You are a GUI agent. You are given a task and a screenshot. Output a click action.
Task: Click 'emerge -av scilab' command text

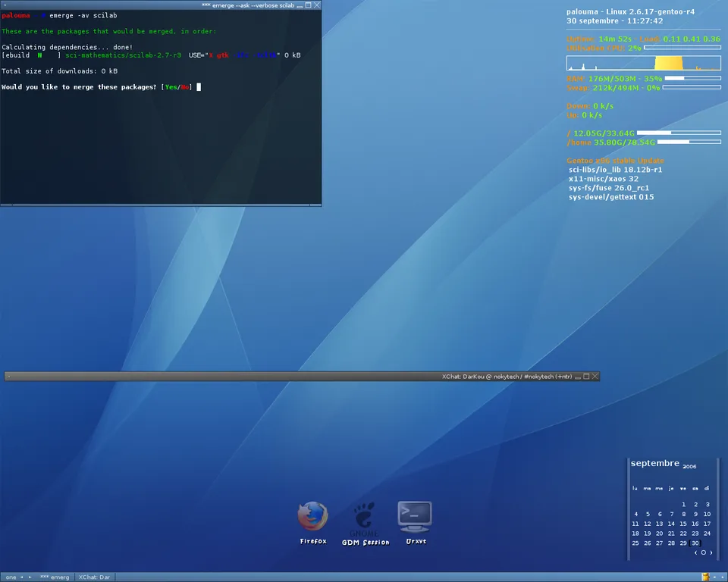pyautogui.click(x=83, y=15)
